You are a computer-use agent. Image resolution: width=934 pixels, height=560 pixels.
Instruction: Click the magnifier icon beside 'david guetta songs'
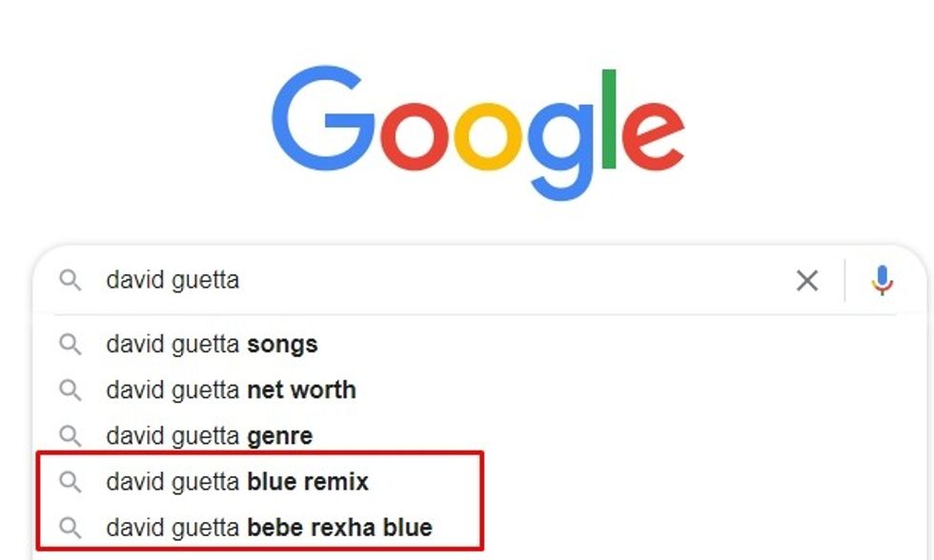[70, 344]
